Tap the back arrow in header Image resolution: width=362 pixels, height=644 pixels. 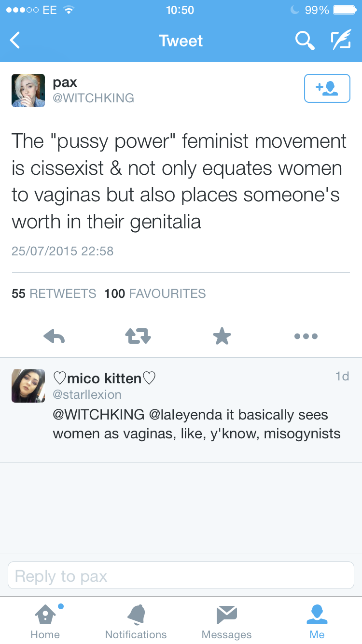pos(15,41)
